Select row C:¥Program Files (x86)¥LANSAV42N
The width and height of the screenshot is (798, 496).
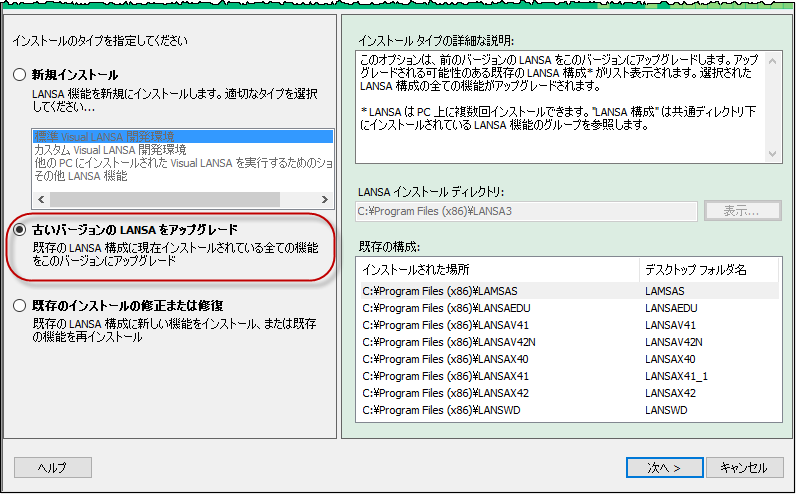pos(569,342)
